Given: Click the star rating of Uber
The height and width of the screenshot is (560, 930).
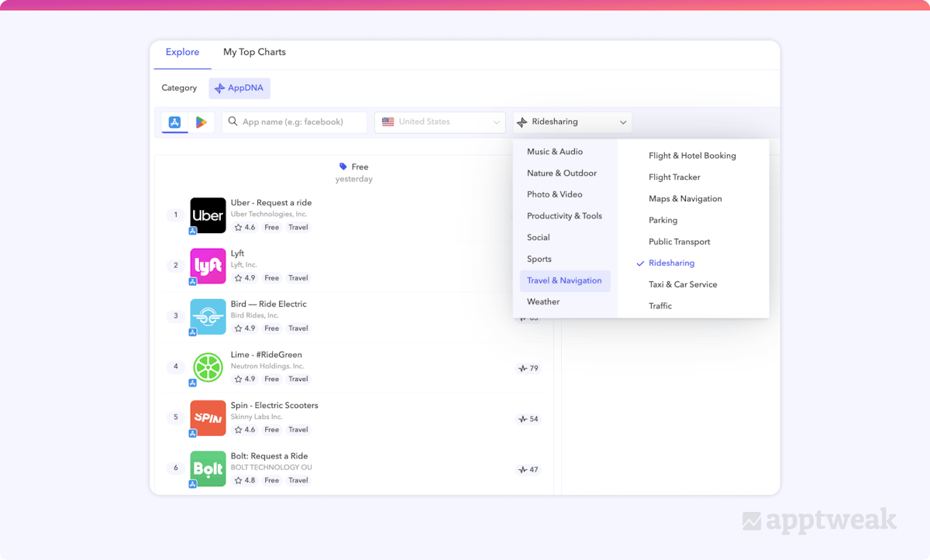Looking at the screenshot, I should pos(245,228).
